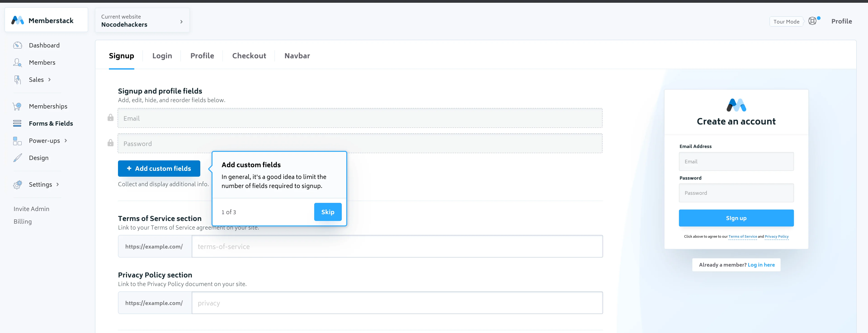
Task: Expand the Sales submenu chevron
Action: click(x=50, y=80)
